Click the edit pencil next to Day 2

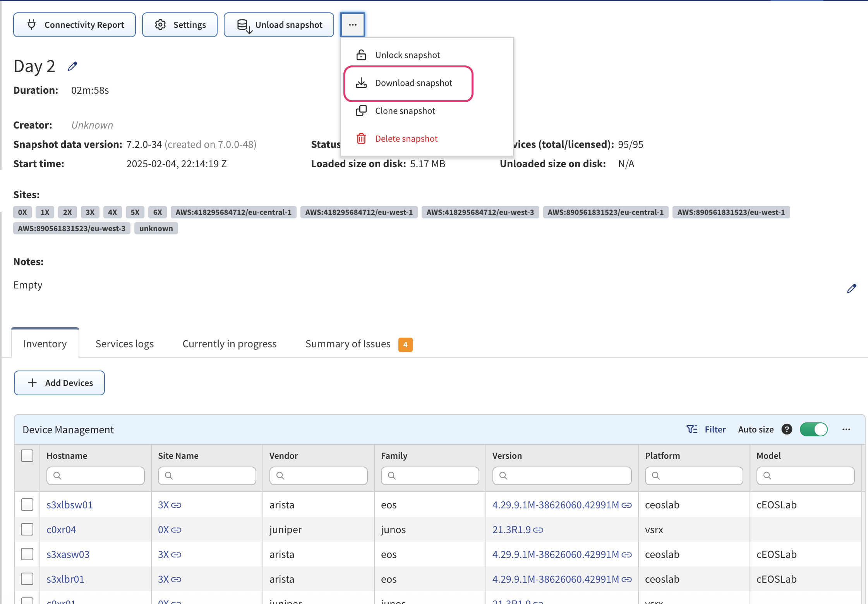click(x=72, y=67)
